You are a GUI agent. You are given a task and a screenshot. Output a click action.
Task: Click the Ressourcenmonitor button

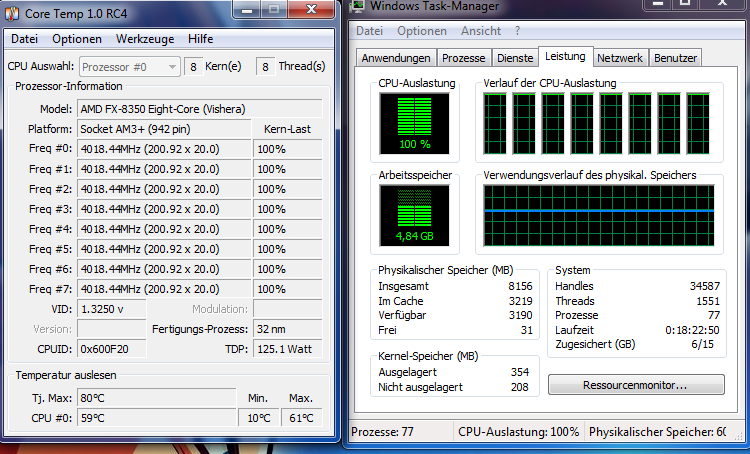click(636, 385)
